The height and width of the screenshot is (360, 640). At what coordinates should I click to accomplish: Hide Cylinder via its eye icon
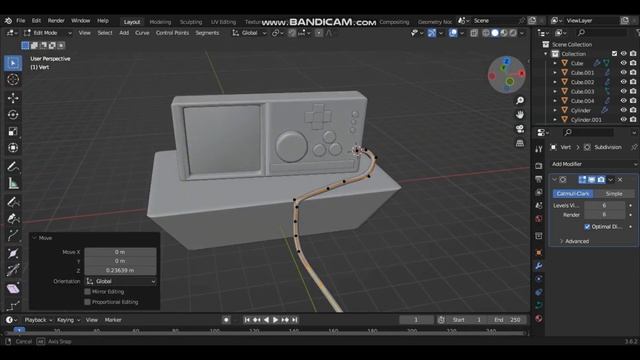(623, 110)
